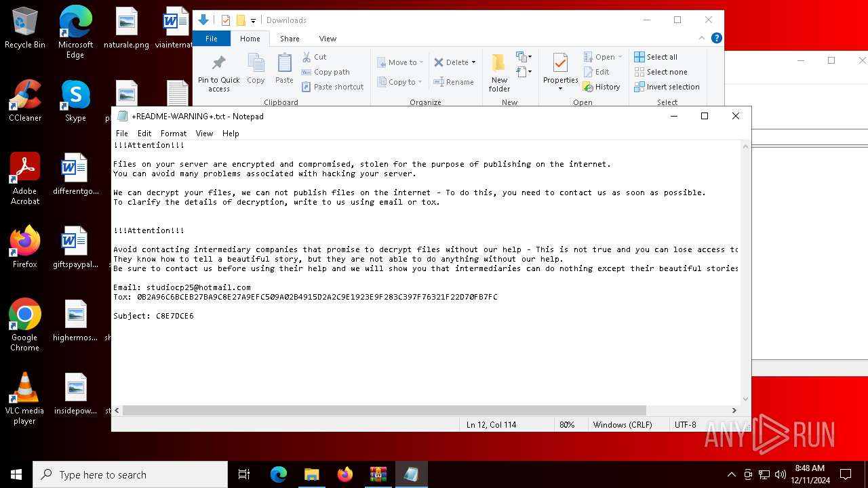Click Subject: C8E7DCE6 line in Notepad

point(153,316)
